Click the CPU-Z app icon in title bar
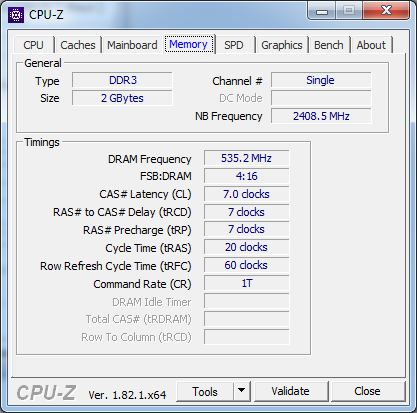 coord(16,15)
